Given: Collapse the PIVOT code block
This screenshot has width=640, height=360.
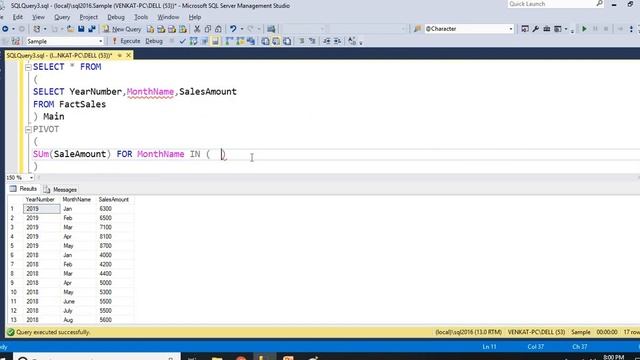Looking at the screenshot, I should click(28, 130).
